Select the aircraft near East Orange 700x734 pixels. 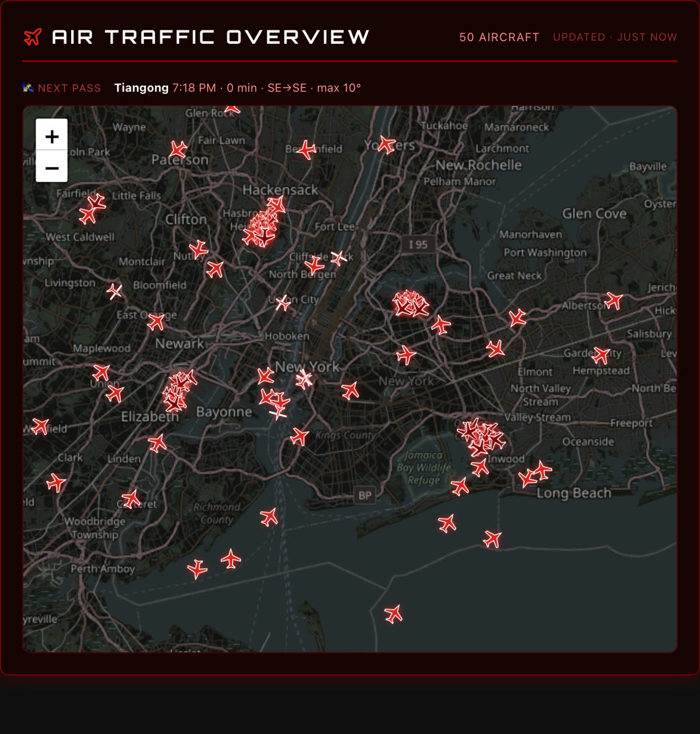[156, 321]
